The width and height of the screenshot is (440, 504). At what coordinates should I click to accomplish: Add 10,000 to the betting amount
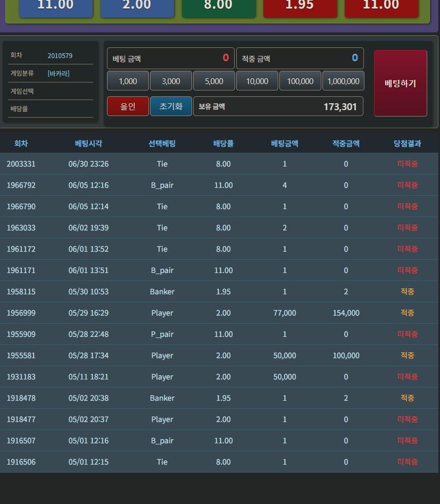point(257,81)
